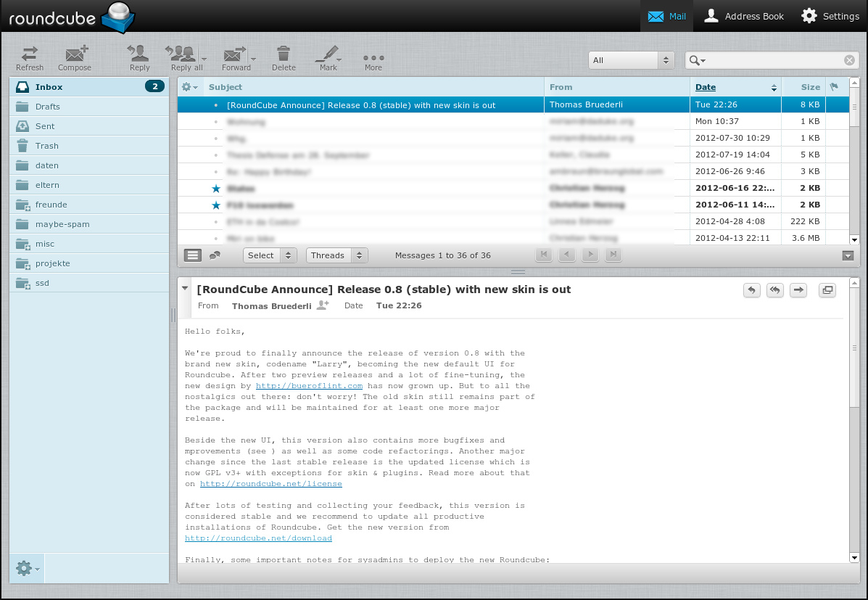Open the Reply all options arrow

(x=204, y=59)
